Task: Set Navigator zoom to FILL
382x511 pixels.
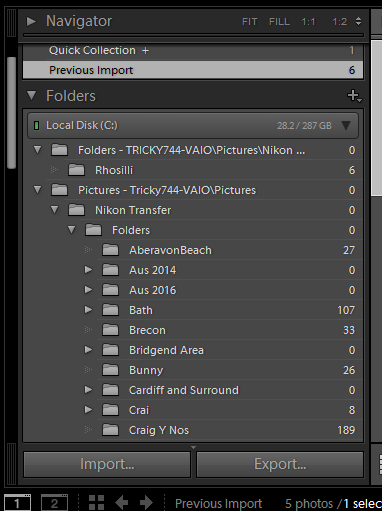Action: tap(279, 22)
